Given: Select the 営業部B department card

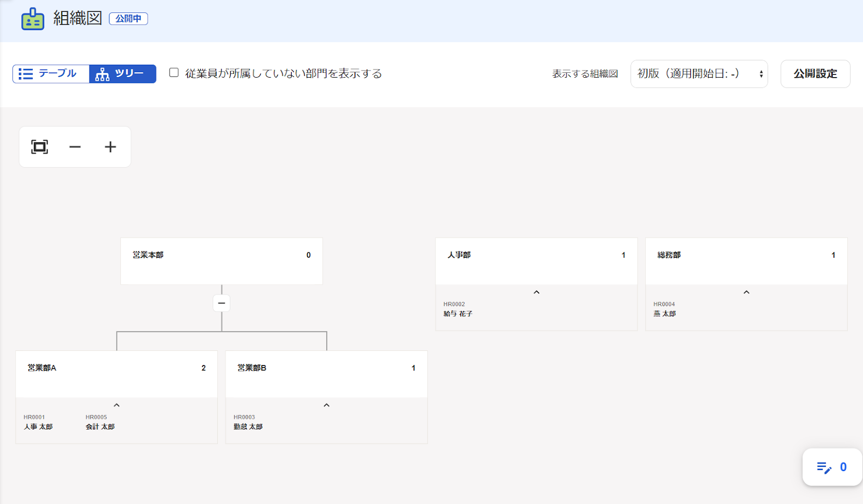Looking at the screenshot, I should 326,374.
